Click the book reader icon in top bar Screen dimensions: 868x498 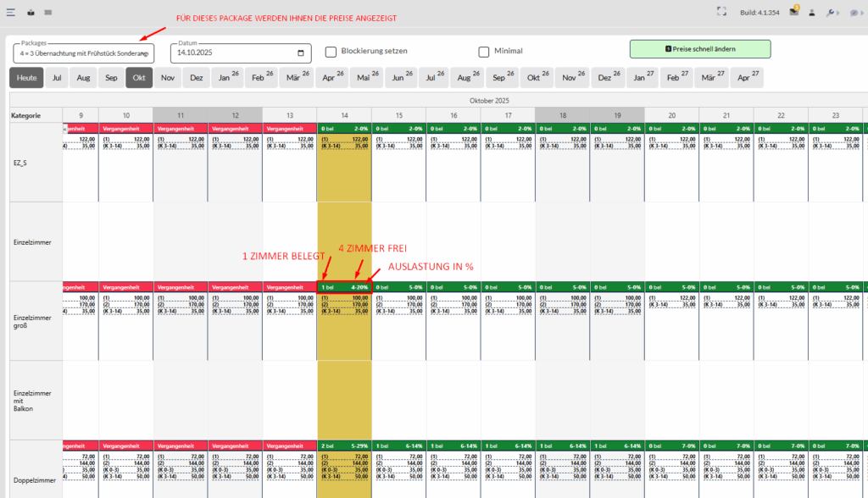(x=31, y=13)
